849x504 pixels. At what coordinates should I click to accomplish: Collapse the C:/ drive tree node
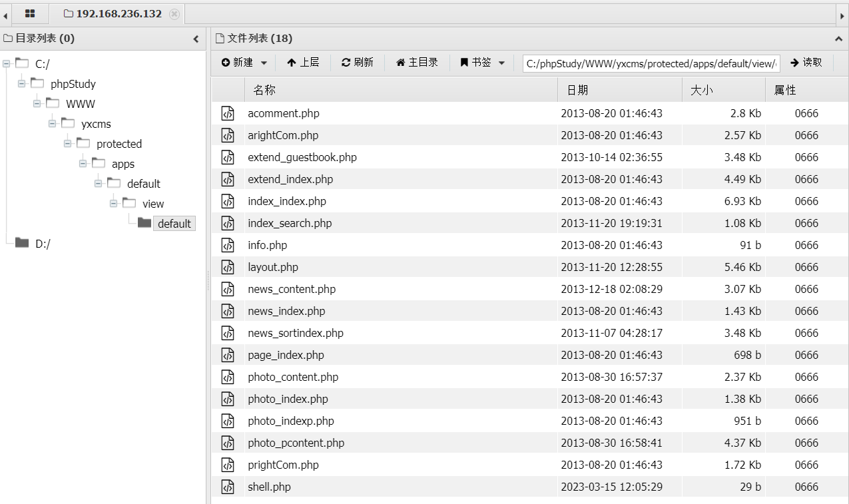click(x=7, y=64)
